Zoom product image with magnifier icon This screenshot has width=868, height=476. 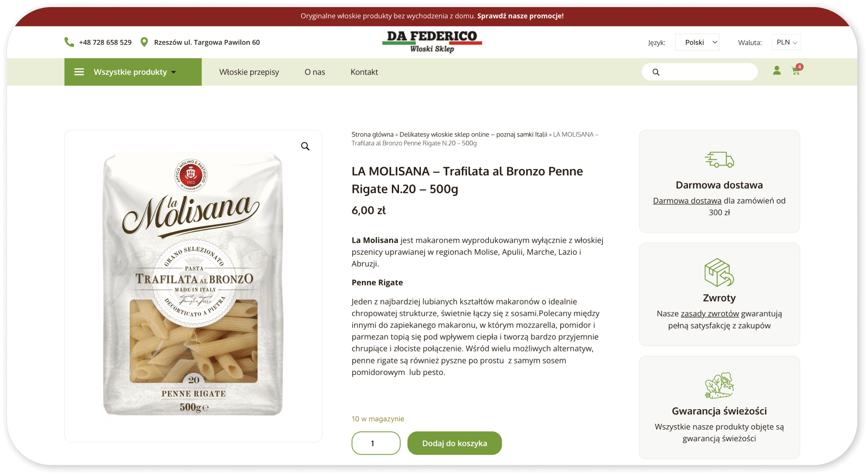(x=305, y=146)
